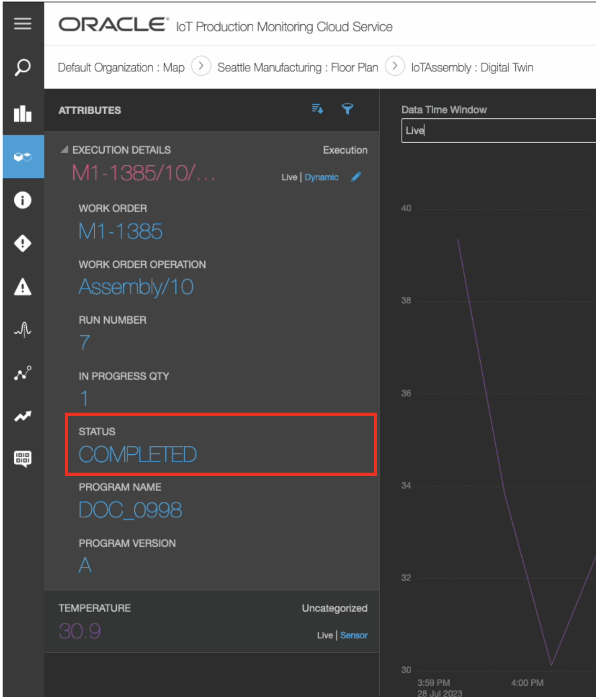Open the hamburger navigation menu
597x700 pixels.
coord(23,24)
